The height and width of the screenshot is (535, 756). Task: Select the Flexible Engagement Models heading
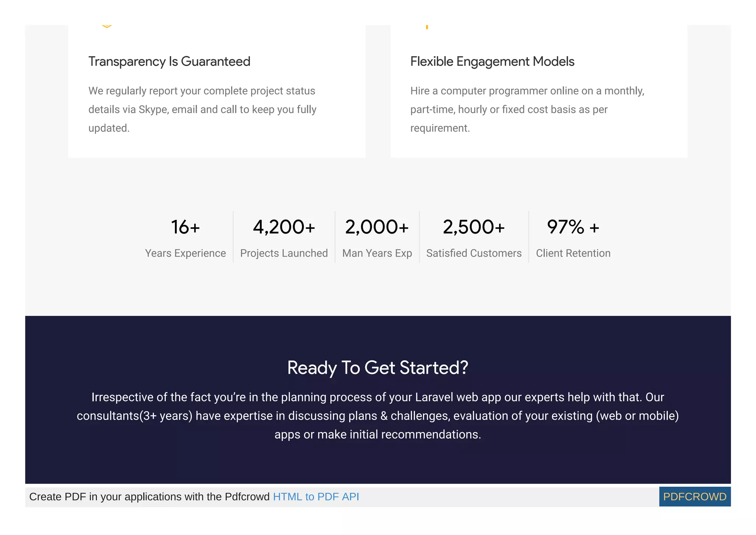(492, 61)
